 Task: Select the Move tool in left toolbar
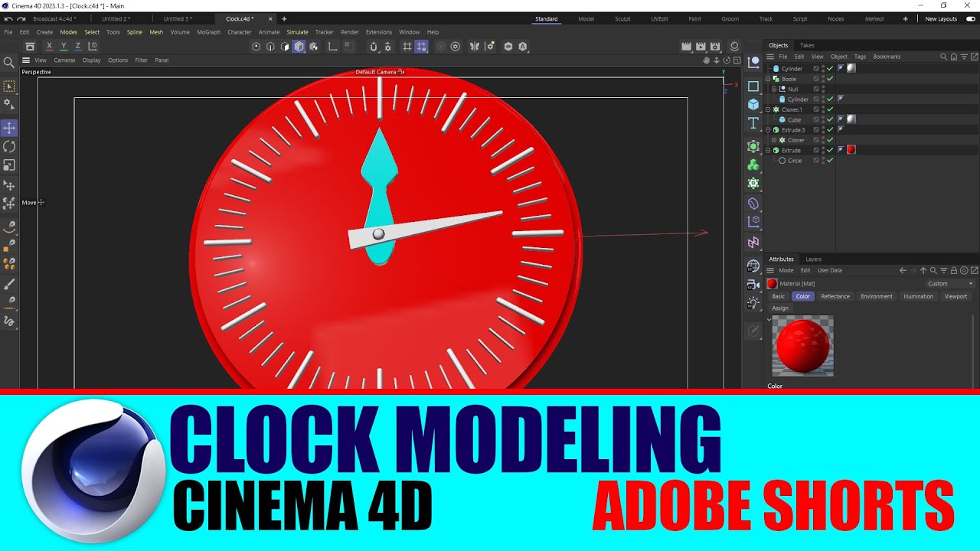[9, 128]
